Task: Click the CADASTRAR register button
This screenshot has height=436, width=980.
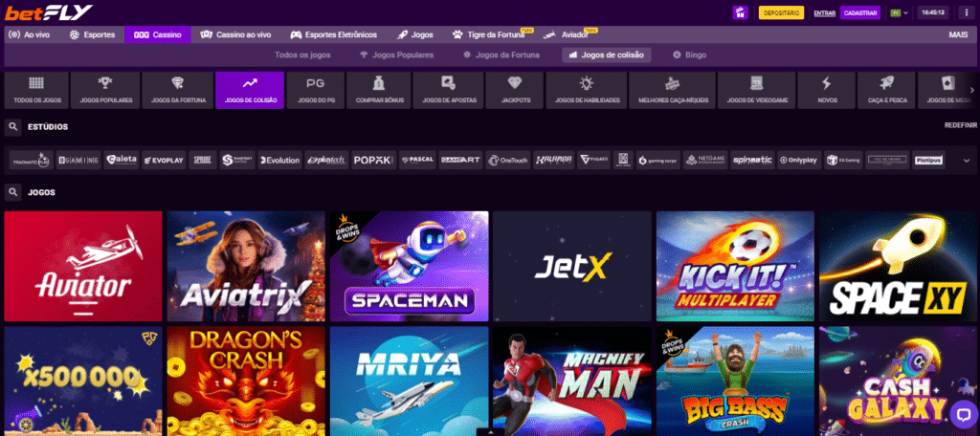Action: click(x=860, y=12)
